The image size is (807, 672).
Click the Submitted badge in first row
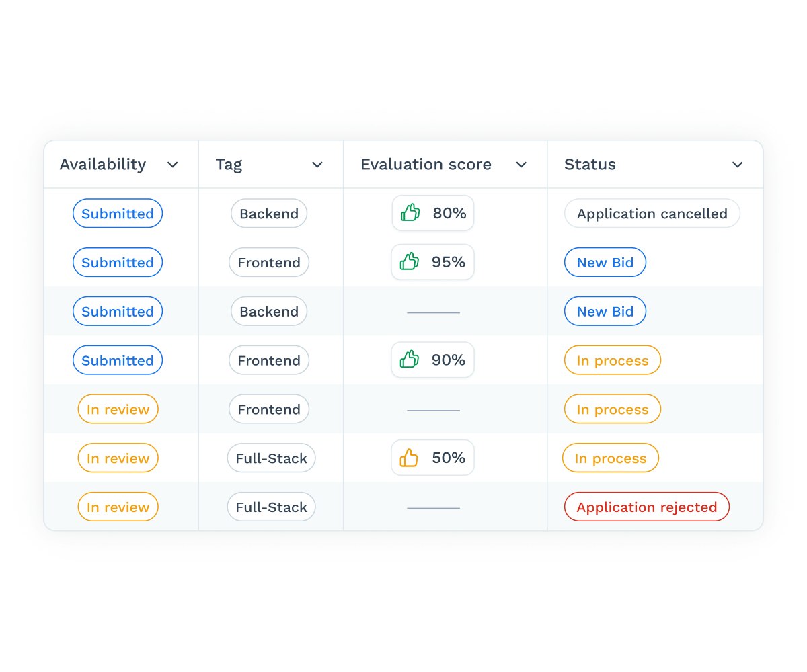118,214
